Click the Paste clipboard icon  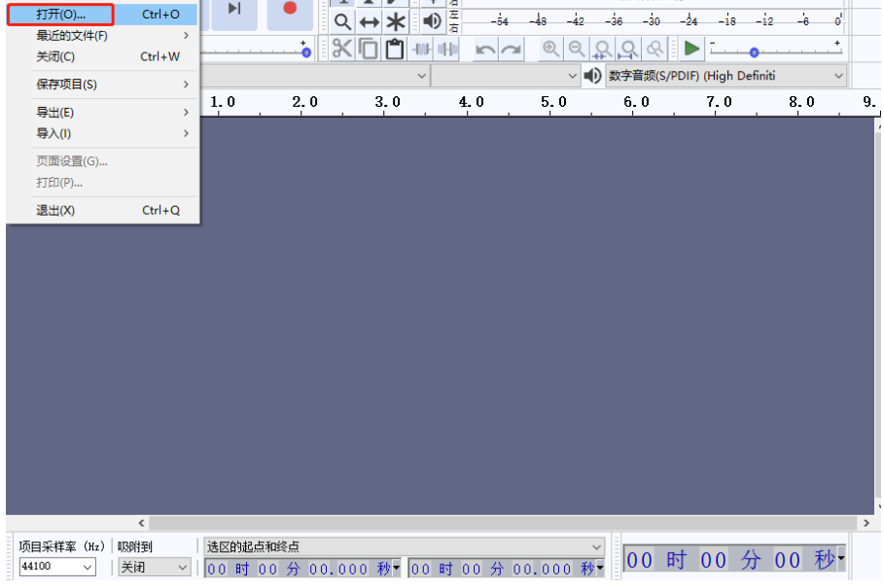click(394, 49)
